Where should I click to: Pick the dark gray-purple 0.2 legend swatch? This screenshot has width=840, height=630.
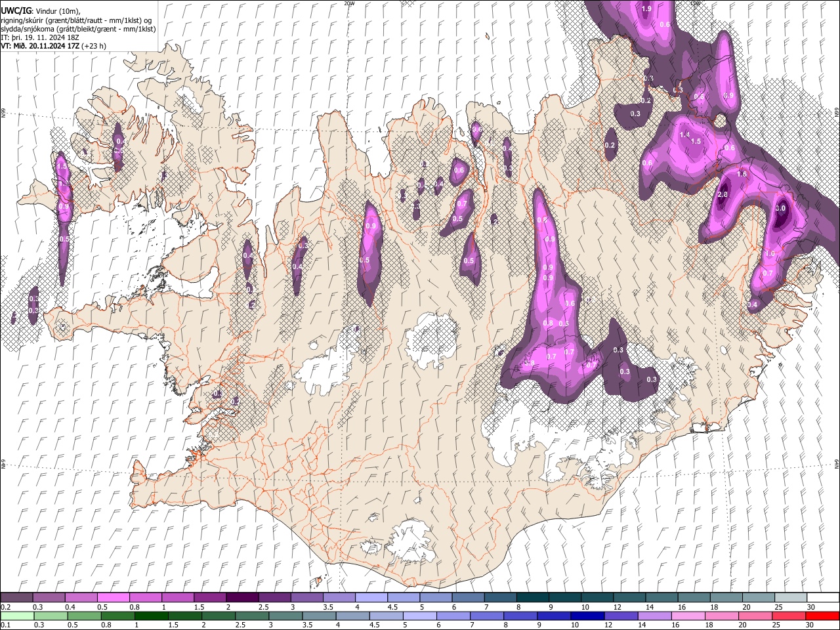click(16, 598)
